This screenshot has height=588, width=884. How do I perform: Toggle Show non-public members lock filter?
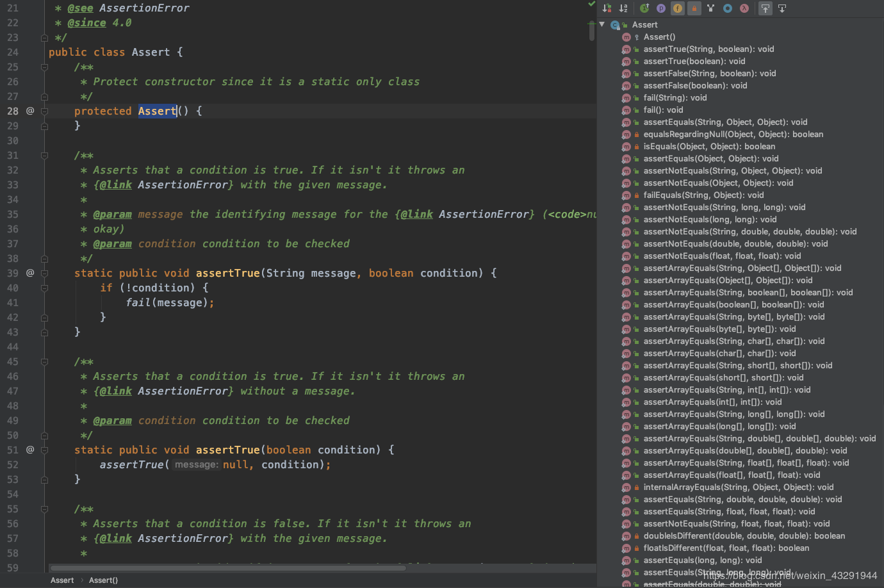694,8
